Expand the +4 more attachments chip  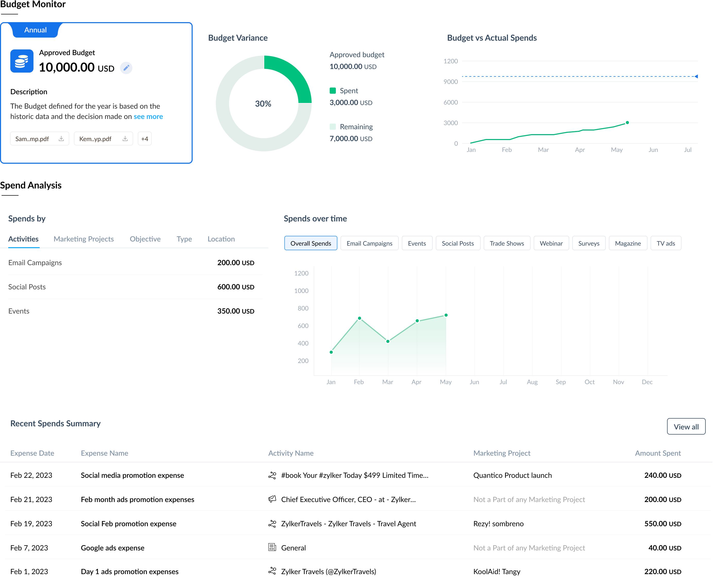[145, 139]
